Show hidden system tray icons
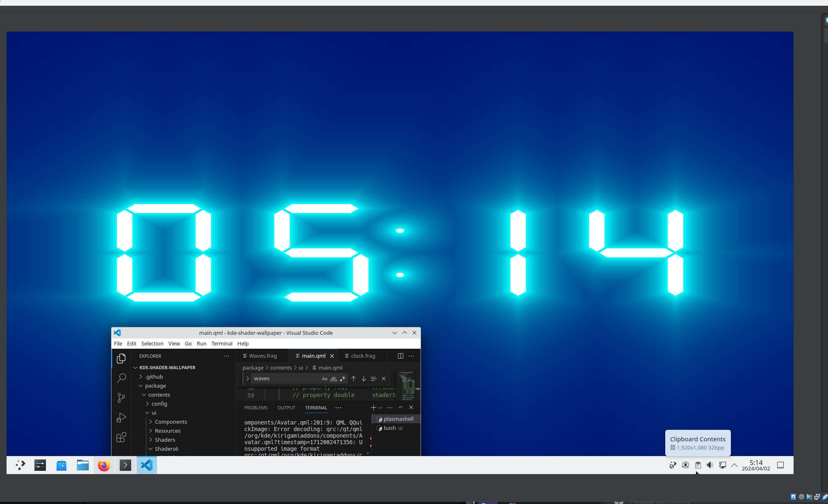The height and width of the screenshot is (504, 828). click(x=734, y=465)
